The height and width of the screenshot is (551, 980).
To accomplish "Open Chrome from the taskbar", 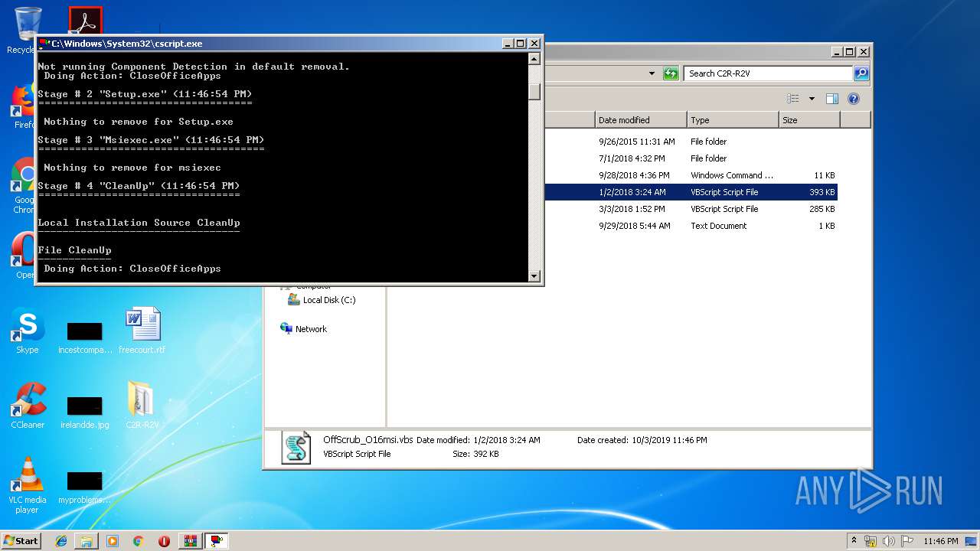I will click(138, 541).
